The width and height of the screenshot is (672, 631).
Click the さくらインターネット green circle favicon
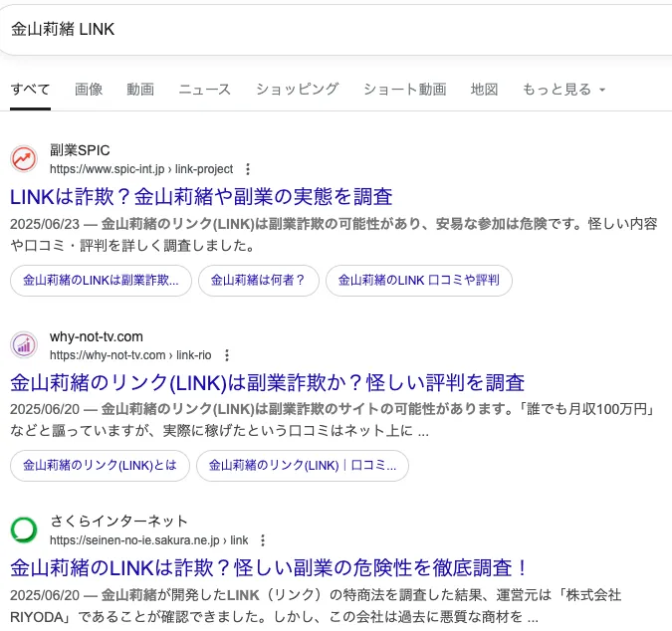pyautogui.click(x=24, y=529)
